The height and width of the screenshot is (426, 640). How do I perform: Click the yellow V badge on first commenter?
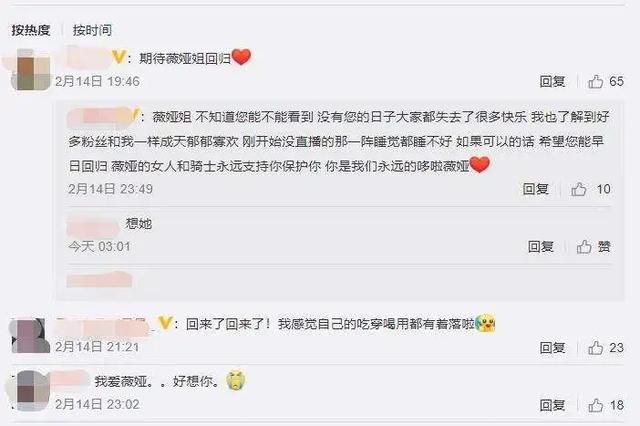119,58
